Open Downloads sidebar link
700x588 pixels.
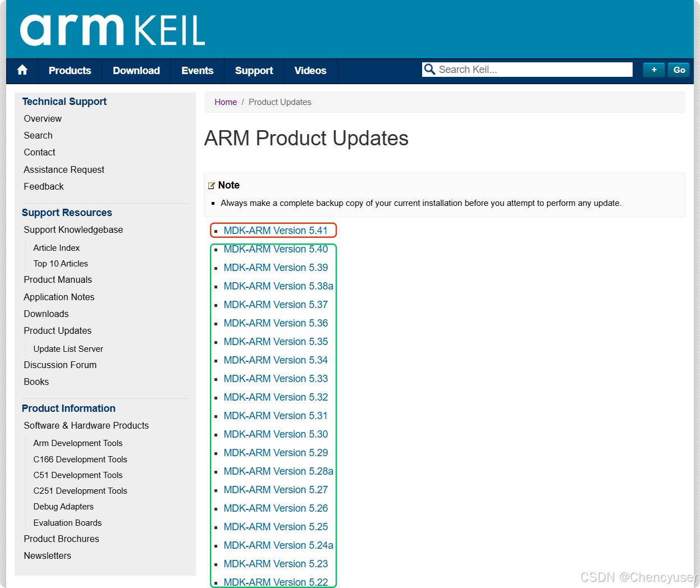[x=46, y=314]
